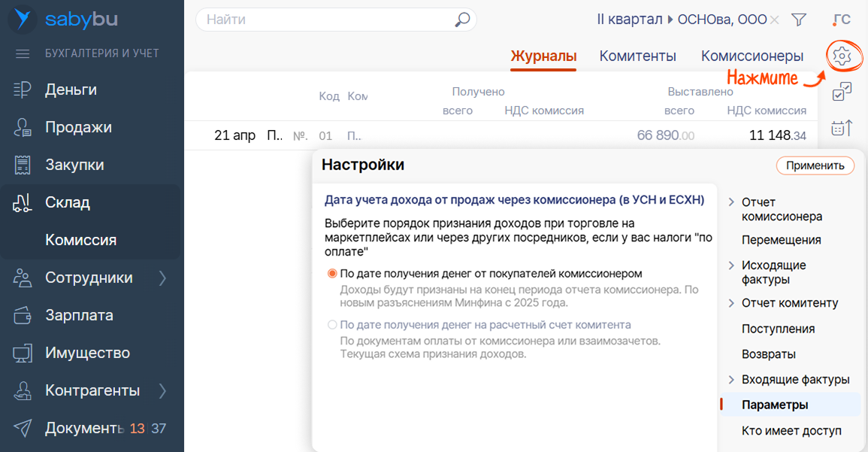Click the Найти search field
This screenshot has width=868, height=452.
(327, 20)
